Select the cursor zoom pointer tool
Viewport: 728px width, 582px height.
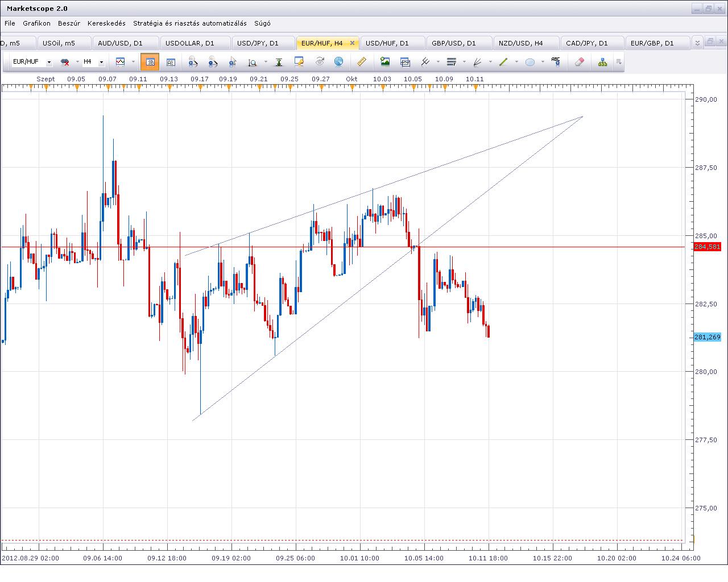[x=232, y=62]
